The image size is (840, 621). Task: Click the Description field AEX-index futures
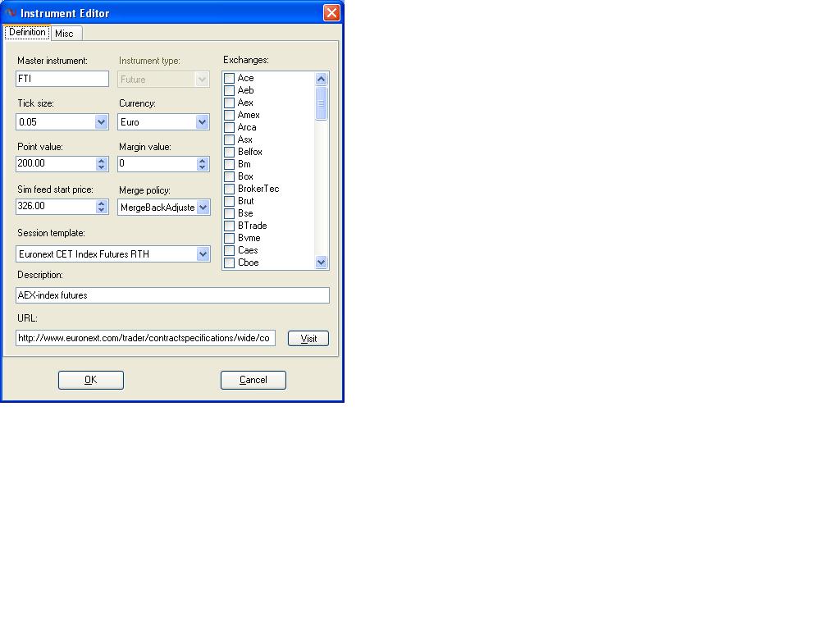[172, 295]
